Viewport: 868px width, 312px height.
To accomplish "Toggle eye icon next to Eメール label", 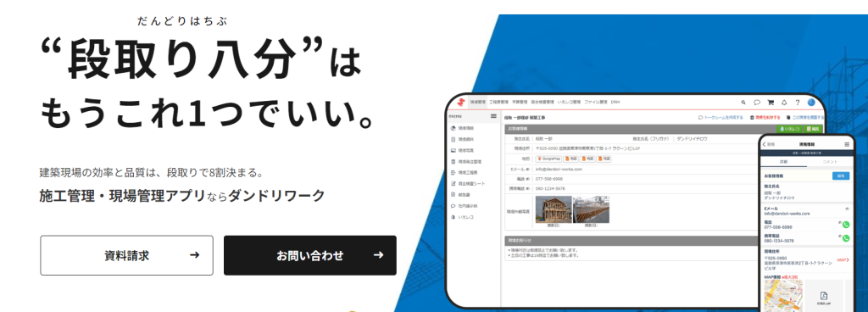I will click(527, 169).
